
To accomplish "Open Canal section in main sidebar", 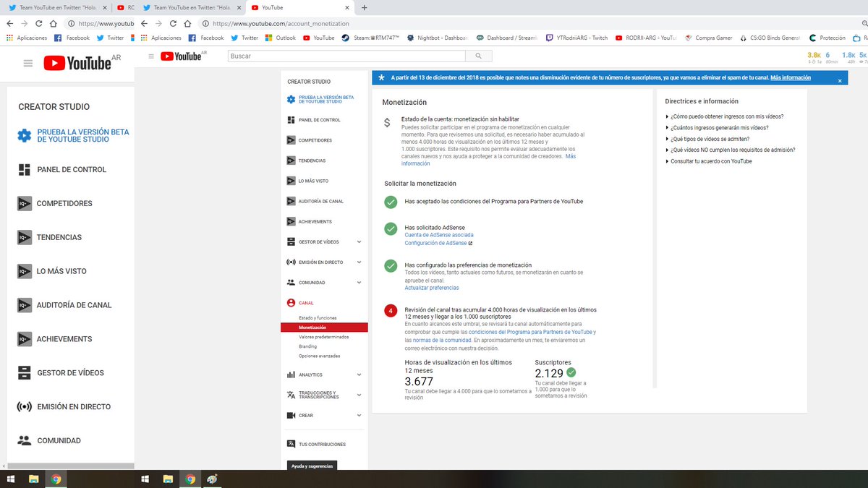I will pyautogui.click(x=300, y=303).
